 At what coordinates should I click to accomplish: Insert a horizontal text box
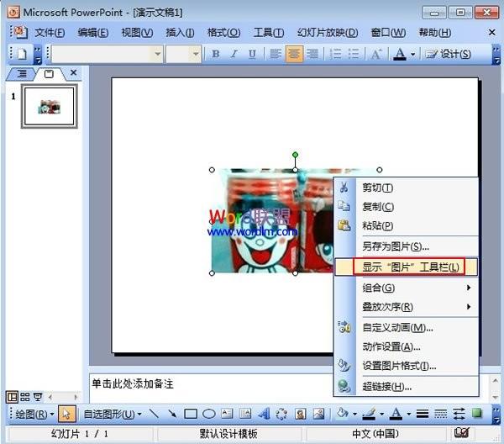[x=227, y=414]
